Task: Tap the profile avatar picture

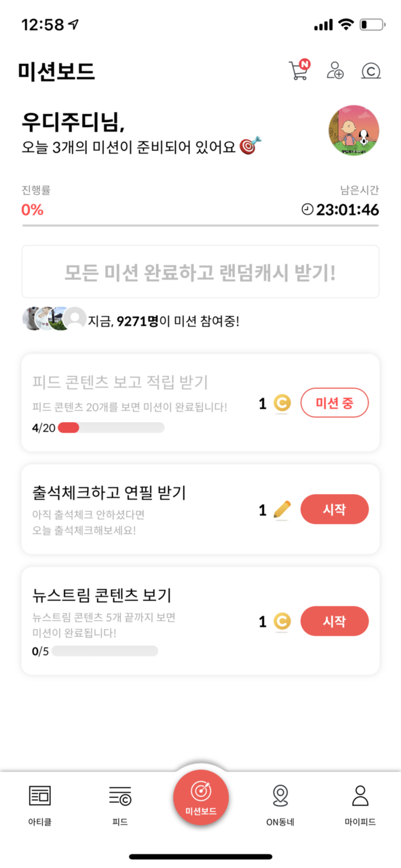Action: 353,130
